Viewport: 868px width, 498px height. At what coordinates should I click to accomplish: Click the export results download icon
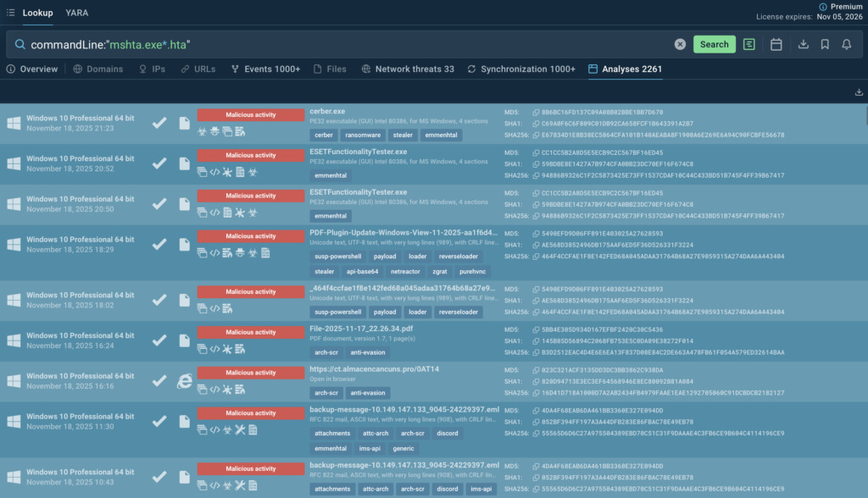click(x=859, y=92)
